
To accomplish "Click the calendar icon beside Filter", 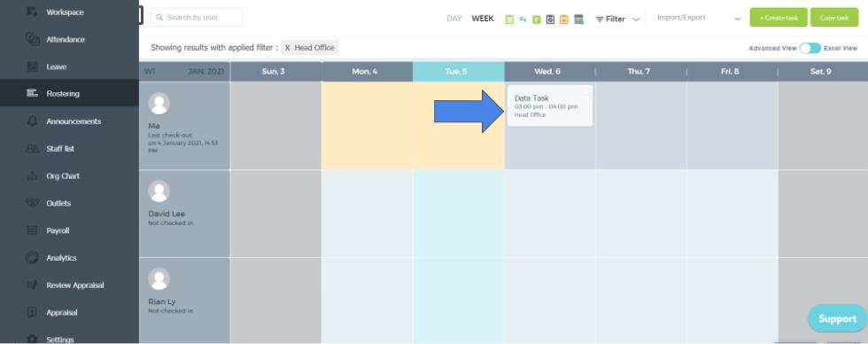I will (578, 20).
